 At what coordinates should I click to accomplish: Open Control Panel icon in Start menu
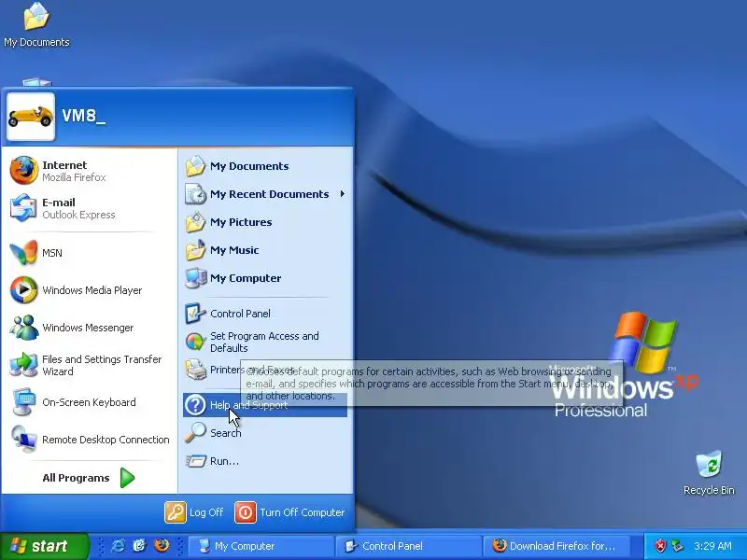(x=195, y=314)
